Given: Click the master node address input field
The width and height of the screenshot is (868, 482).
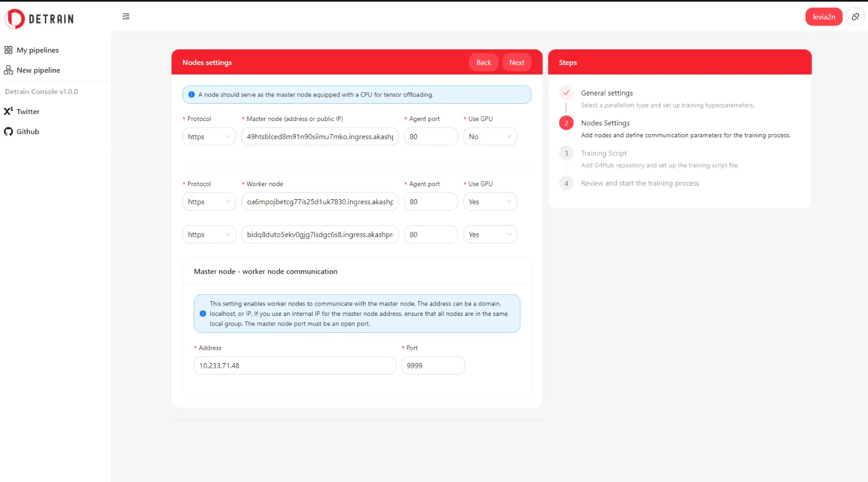Looking at the screenshot, I should 320,137.
